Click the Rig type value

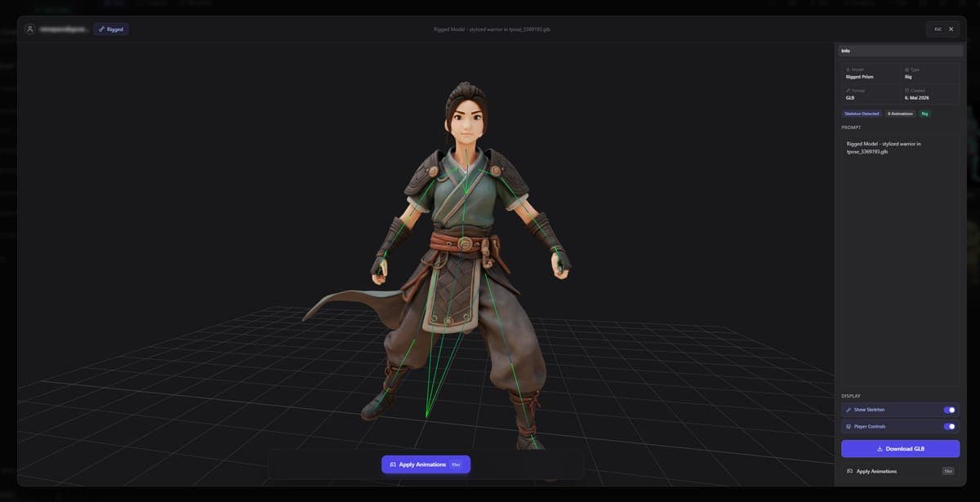908,77
